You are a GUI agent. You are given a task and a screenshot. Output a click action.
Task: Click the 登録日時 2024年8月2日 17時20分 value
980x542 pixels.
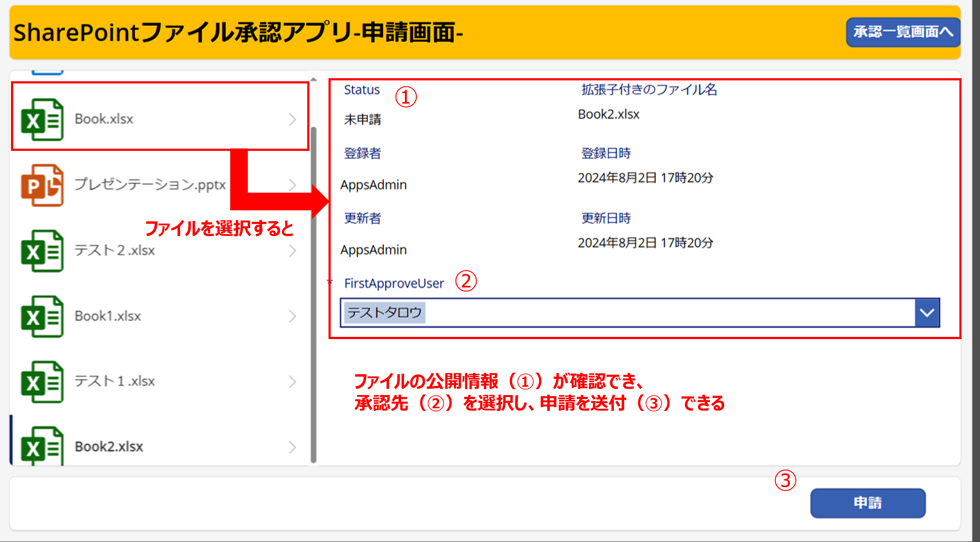(646, 178)
